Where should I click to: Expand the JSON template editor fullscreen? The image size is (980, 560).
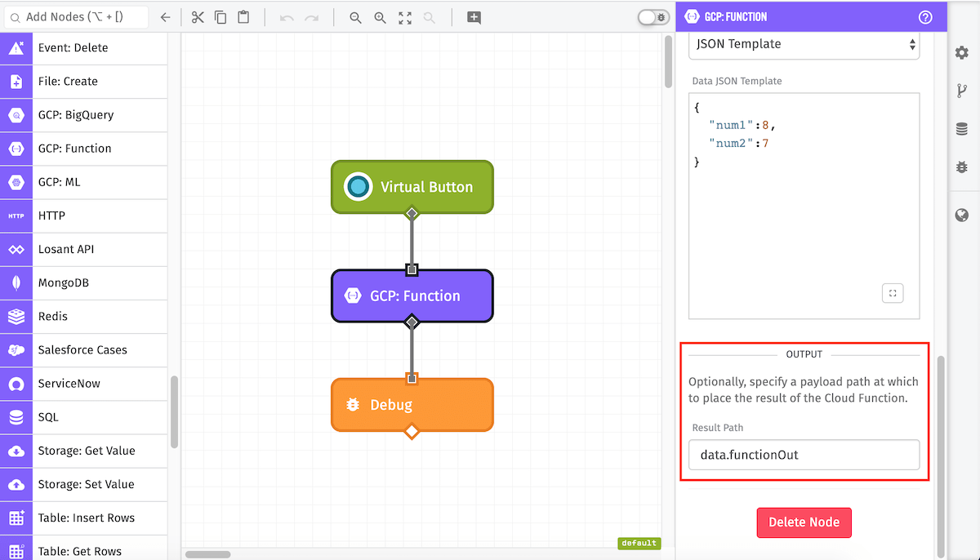[x=893, y=293]
